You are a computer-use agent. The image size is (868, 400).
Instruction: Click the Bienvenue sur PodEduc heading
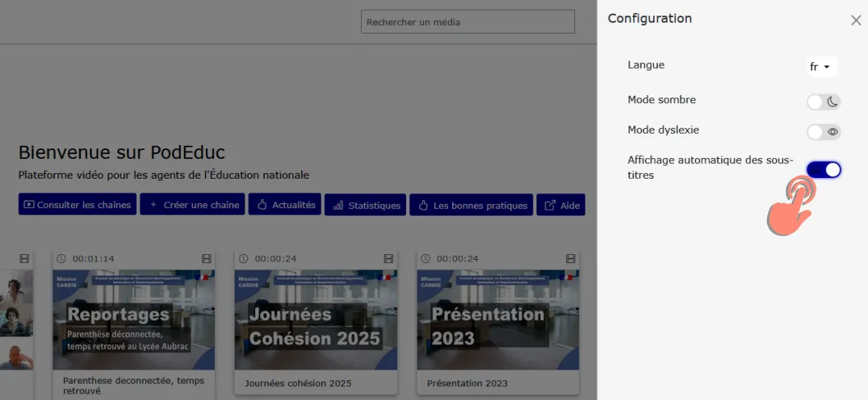point(121,152)
